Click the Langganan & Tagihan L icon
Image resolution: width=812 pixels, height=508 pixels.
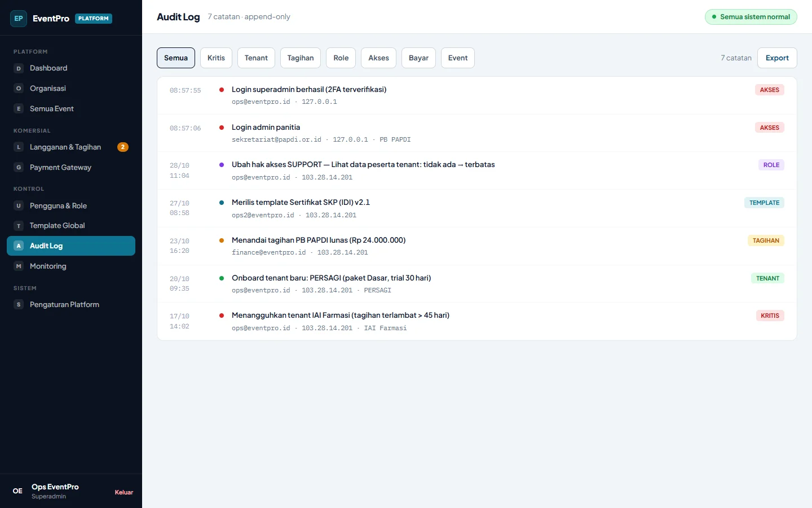click(x=19, y=147)
